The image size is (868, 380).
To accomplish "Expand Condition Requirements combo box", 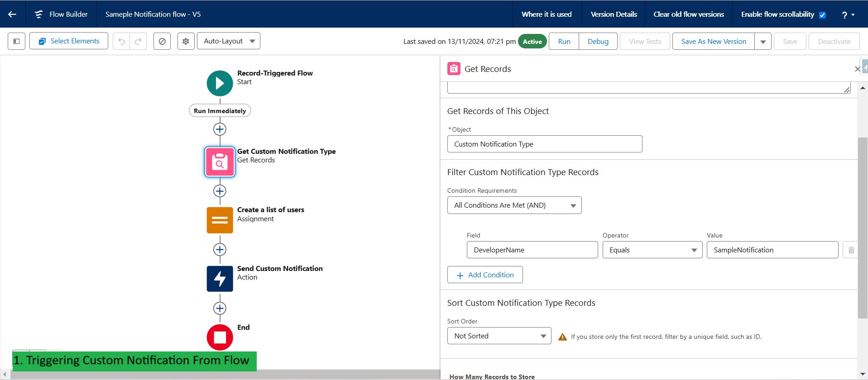I will click(x=514, y=205).
